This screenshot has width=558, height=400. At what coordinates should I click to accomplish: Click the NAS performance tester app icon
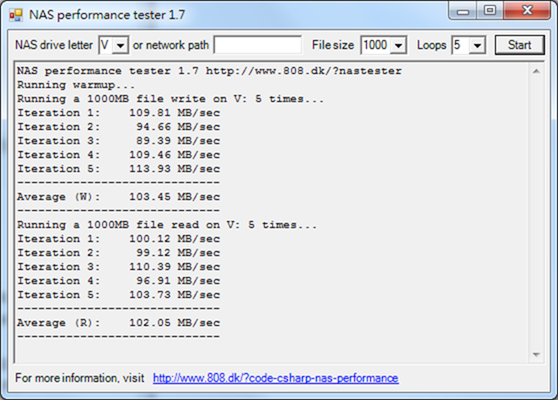(x=16, y=15)
